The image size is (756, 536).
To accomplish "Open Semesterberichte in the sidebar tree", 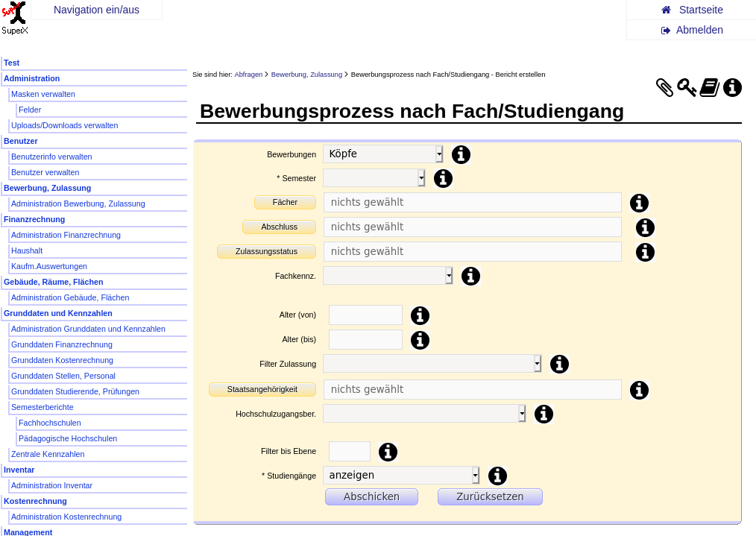I will [42, 407].
